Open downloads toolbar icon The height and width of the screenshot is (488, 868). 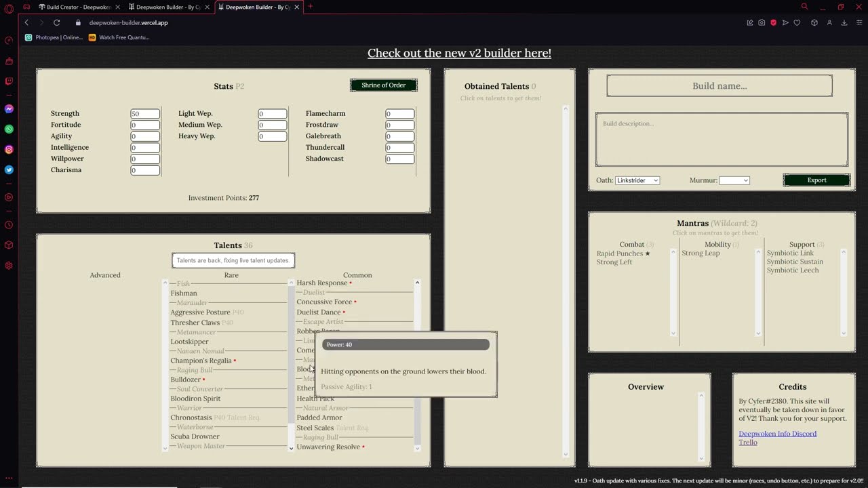844,22
